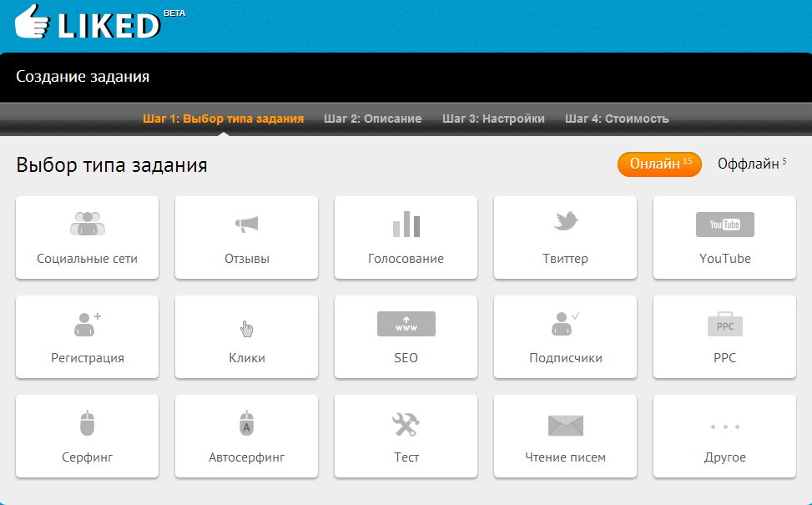Choose the Социальные сети label
Viewport: 812px width, 505px height.
(x=87, y=259)
